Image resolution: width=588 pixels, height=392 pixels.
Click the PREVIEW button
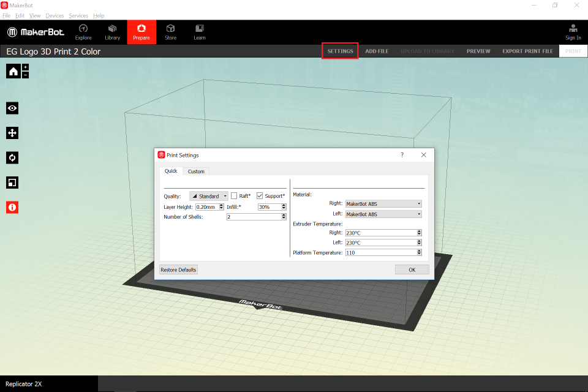(478, 51)
